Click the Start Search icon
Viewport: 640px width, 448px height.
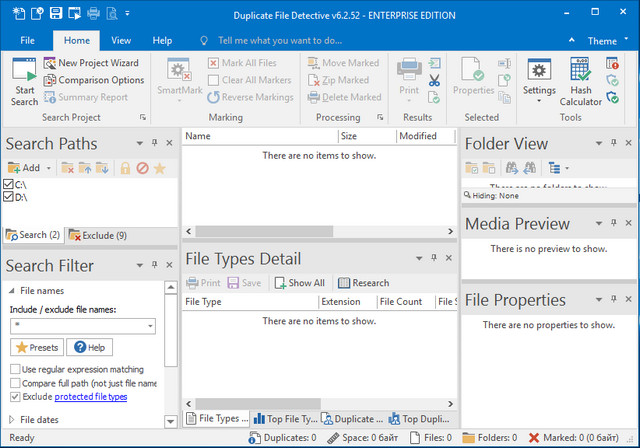tap(24, 72)
